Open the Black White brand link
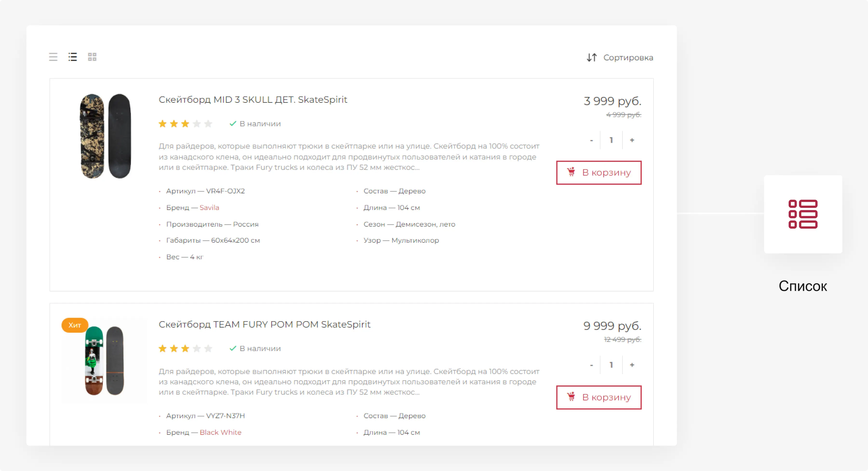The width and height of the screenshot is (868, 471). pos(220,432)
